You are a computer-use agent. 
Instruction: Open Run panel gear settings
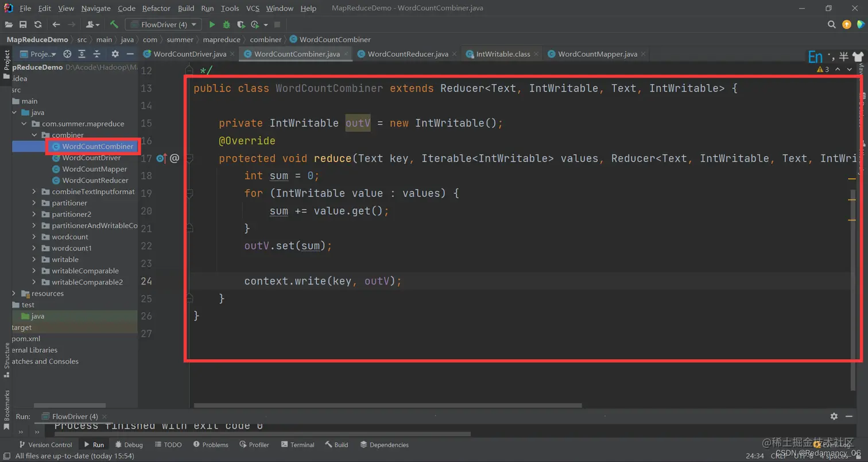(834, 416)
